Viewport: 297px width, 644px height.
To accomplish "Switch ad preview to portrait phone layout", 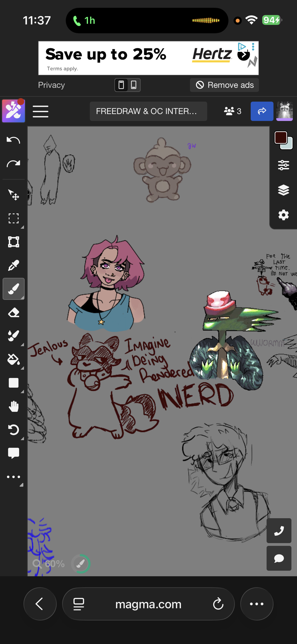I will [121, 85].
